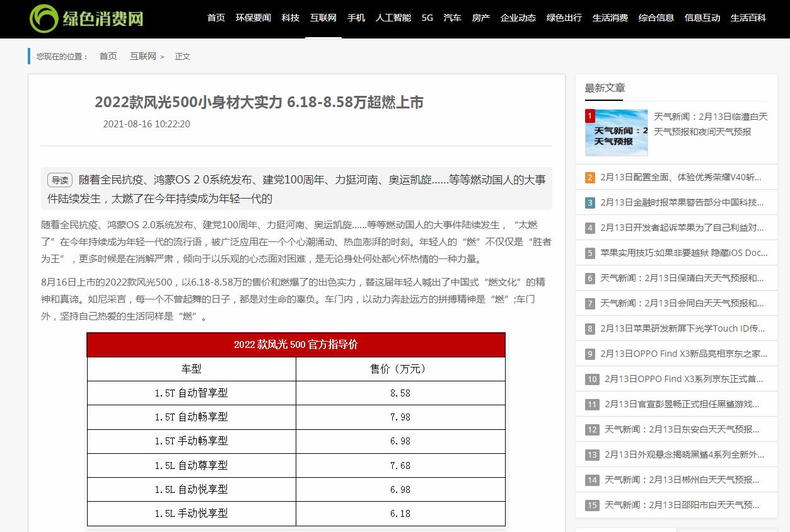Open the 汽车 nav item
The image size is (790, 532).
coord(453,18)
